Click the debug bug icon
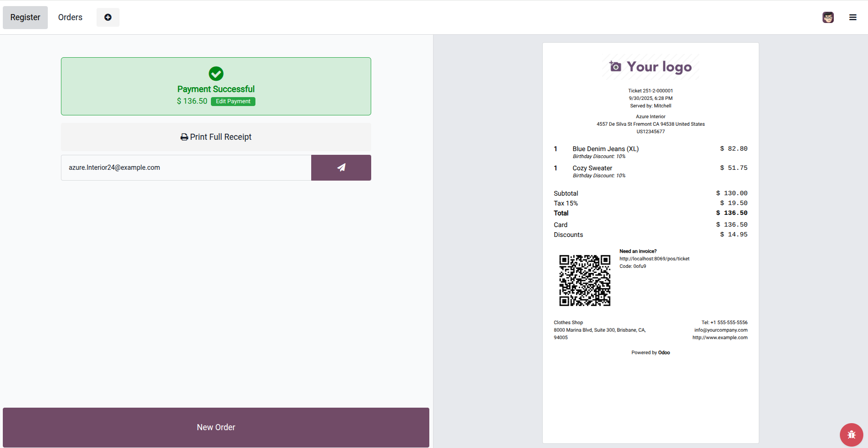The height and width of the screenshot is (448, 868). (852, 435)
